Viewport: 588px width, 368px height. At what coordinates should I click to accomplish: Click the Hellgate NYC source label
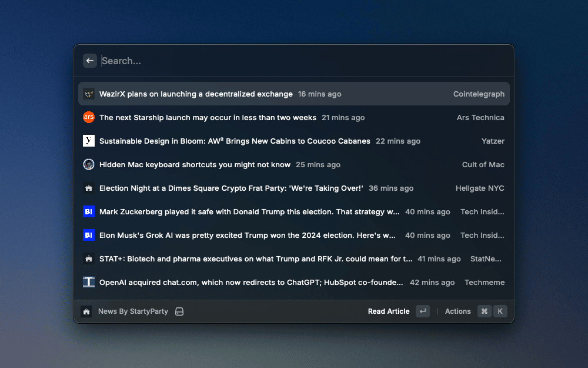pyautogui.click(x=480, y=188)
